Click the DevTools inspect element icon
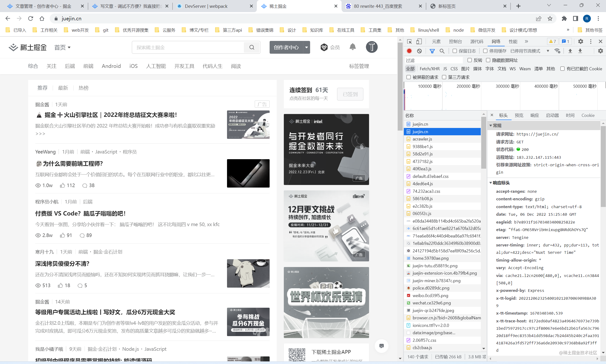Image resolution: width=606 pixels, height=364 pixels. [x=409, y=41]
